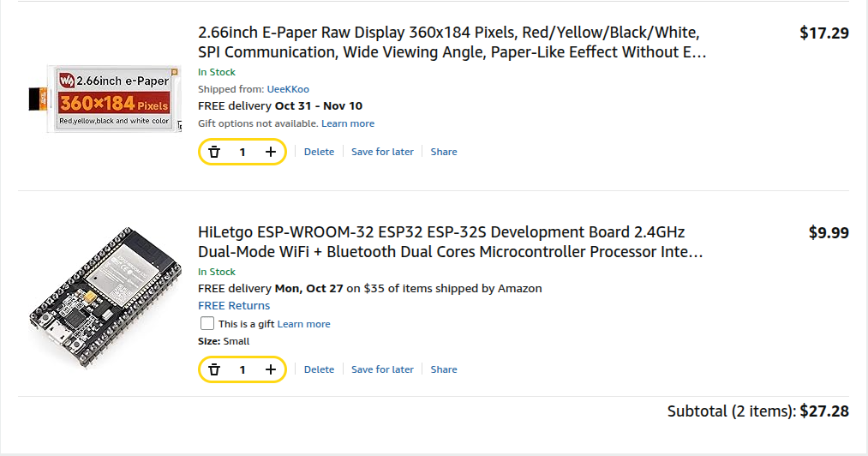Share the E-Paper display item

[444, 152]
